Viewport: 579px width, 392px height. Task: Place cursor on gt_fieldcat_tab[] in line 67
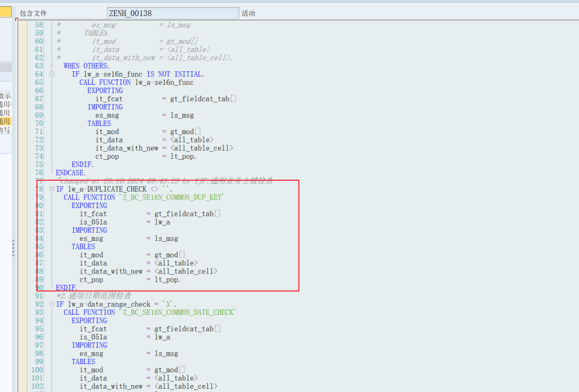pos(203,99)
